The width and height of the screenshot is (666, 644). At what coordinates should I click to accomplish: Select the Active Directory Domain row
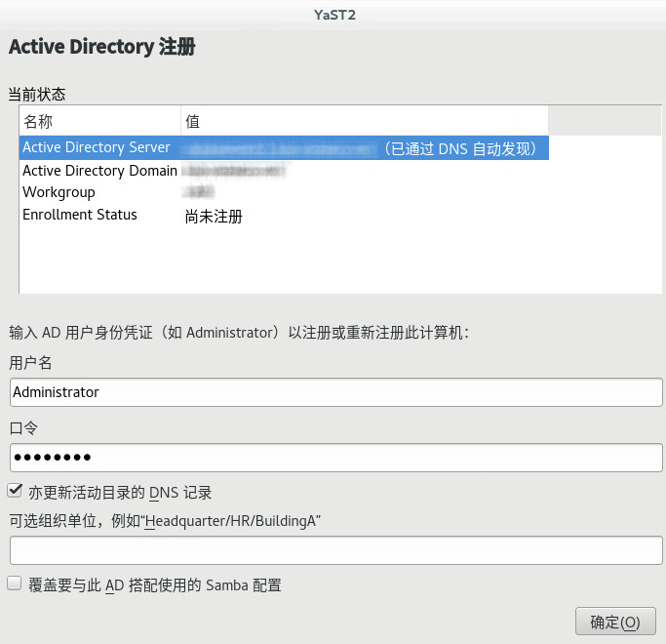[284, 171]
